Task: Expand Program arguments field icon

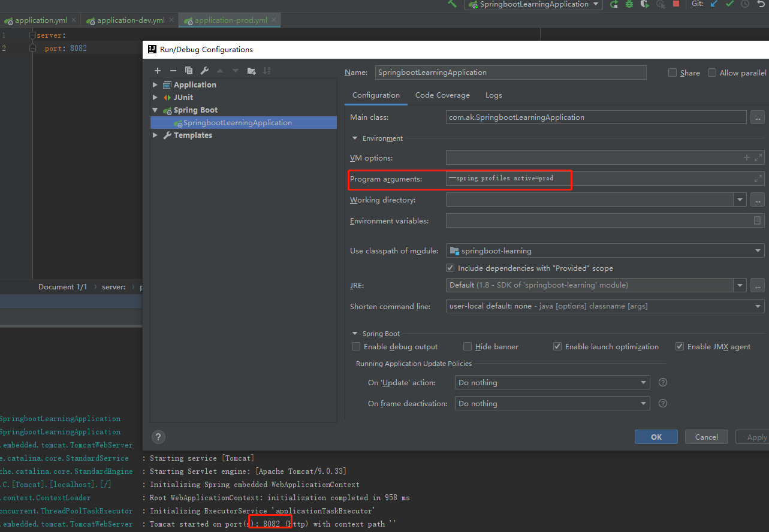Action: click(758, 179)
